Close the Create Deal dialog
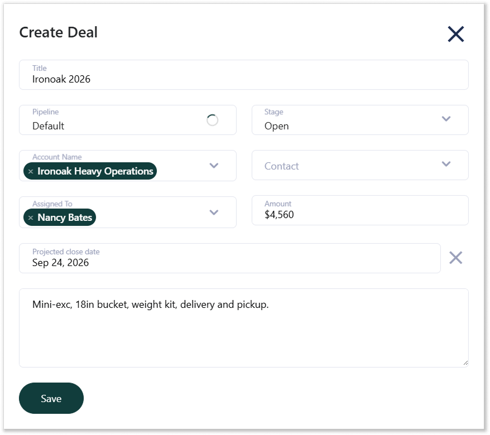 pos(455,34)
